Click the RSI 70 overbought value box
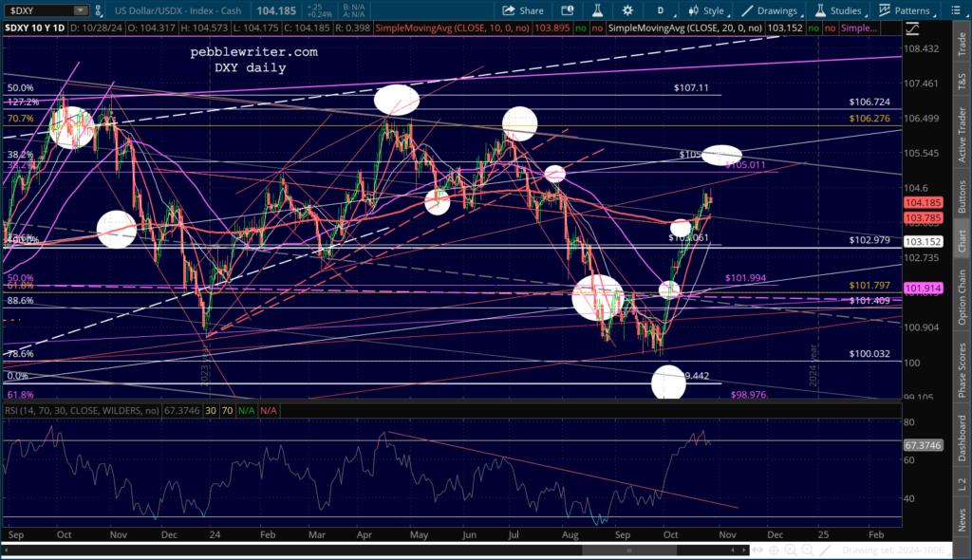The height and width of the screenshot is (560, 972). click(228, 411)
